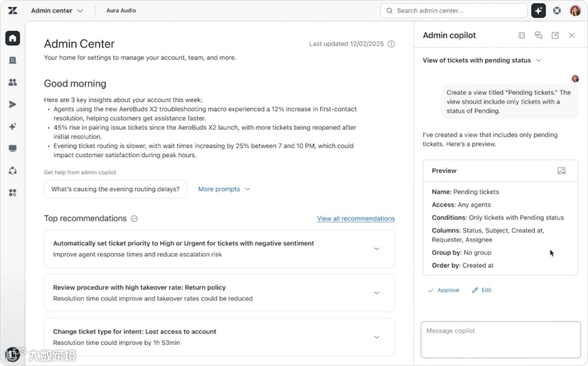
Task: Click the help lifebuoy icon
Action: (557, 10)
